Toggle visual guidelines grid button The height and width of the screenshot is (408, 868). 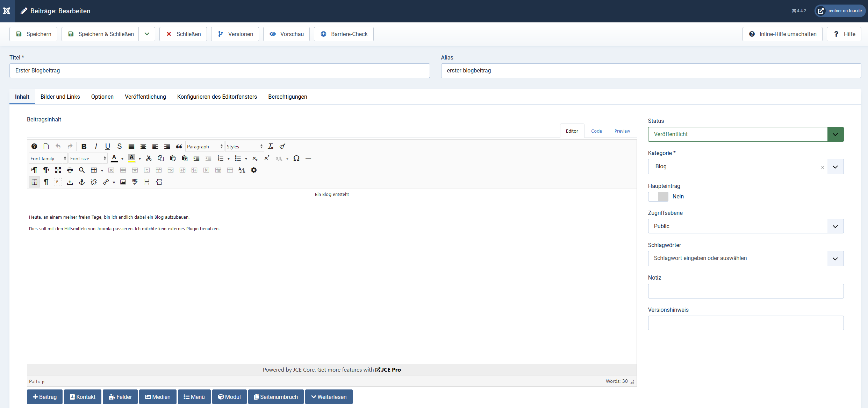click(34, 182)
